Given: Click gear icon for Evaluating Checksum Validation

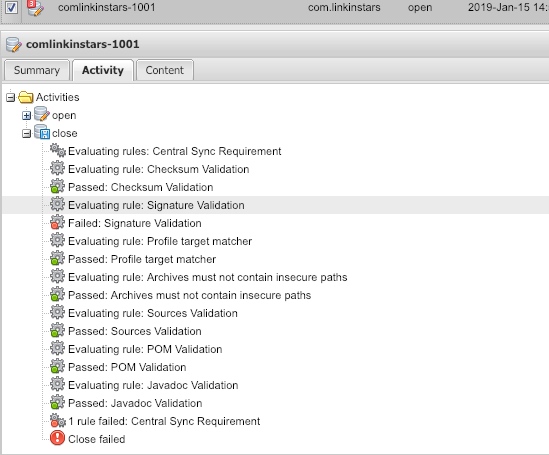Looking at the screenshot, I should tap(57, 168).
